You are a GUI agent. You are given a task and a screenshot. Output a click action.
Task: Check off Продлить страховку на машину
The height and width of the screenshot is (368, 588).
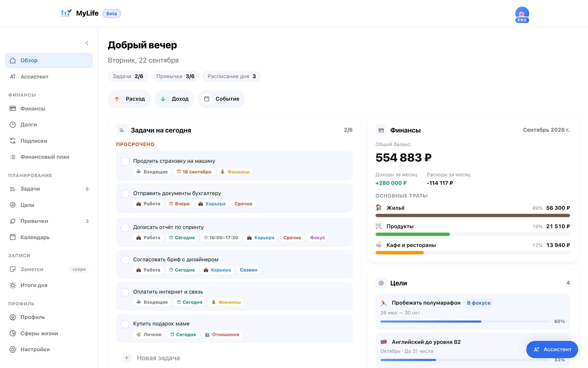tap(125, 161)
